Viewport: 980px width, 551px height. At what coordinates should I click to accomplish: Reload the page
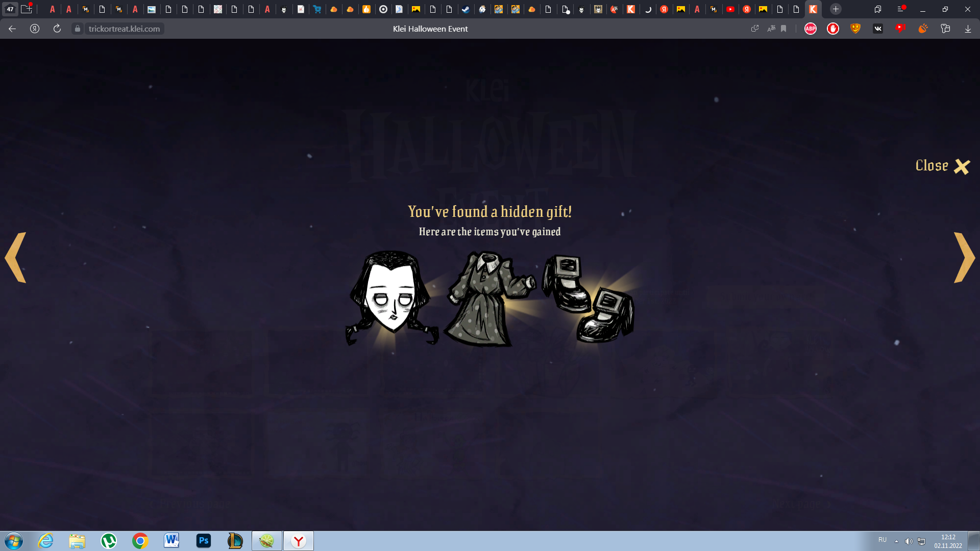tap(57, 29)
